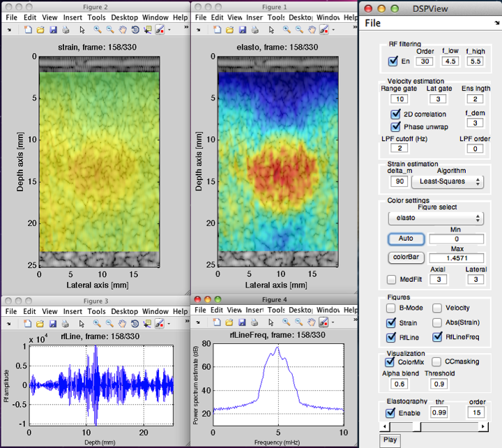Screen dimensions: 502x448
Task: Click the Save icon in Figure 2 toolbar
Action: 53,30
